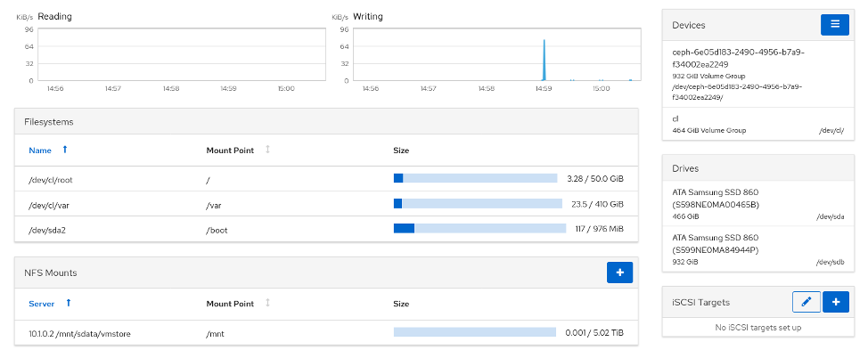Sort filesystems by Name arrow icon
This screenshot has width=868, height=350.
[x=65, y=150]
